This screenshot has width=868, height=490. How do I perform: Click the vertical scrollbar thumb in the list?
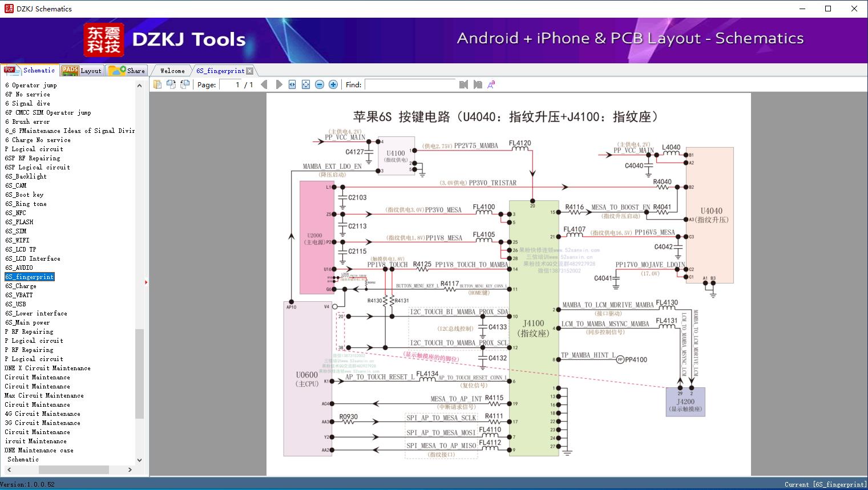coord(139,374)
